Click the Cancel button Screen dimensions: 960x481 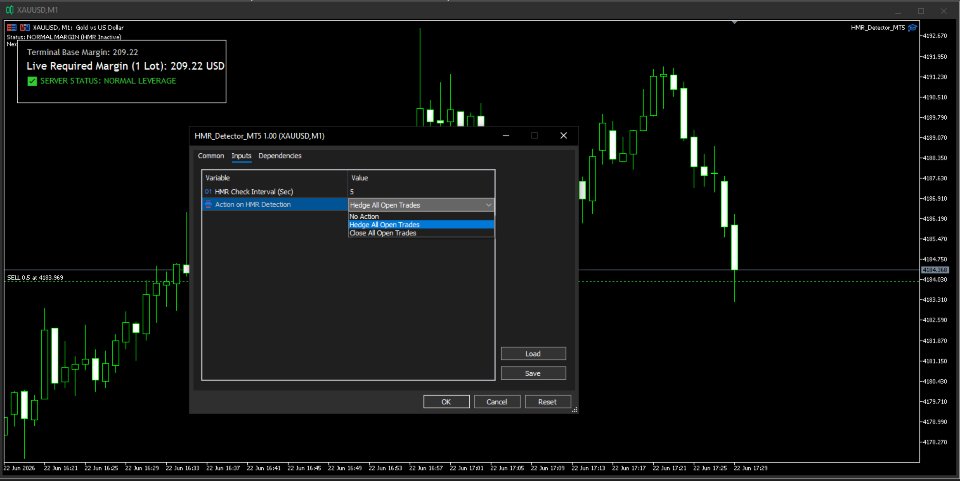[497, 401]
